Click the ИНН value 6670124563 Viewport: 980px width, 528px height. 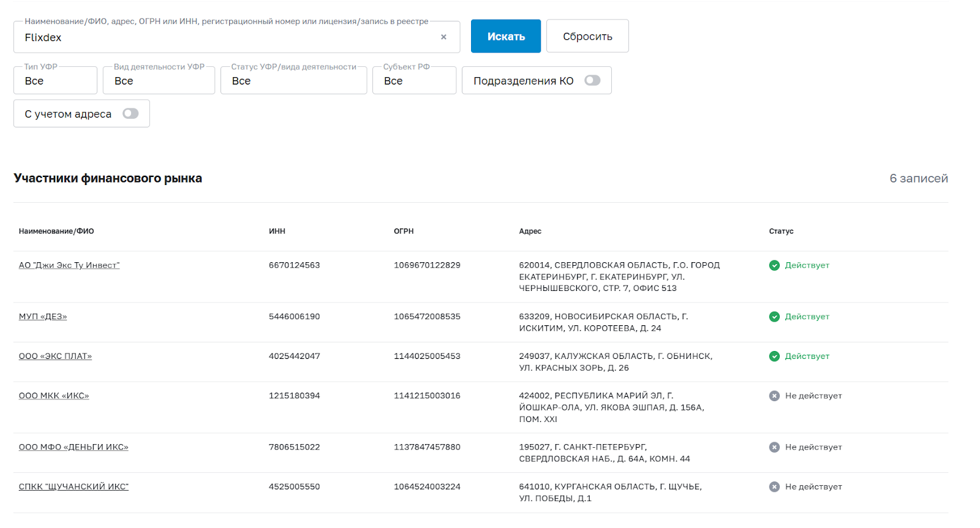295,265
